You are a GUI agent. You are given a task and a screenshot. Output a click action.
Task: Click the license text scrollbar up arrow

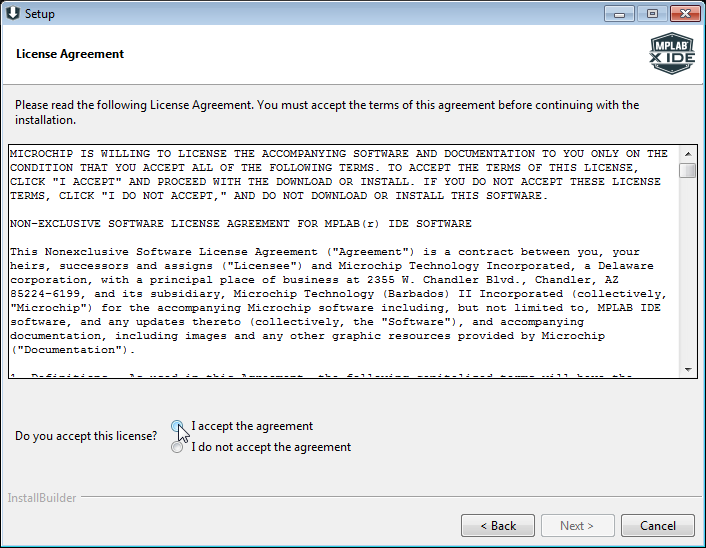pyautogui.click(x=687, y=154)
